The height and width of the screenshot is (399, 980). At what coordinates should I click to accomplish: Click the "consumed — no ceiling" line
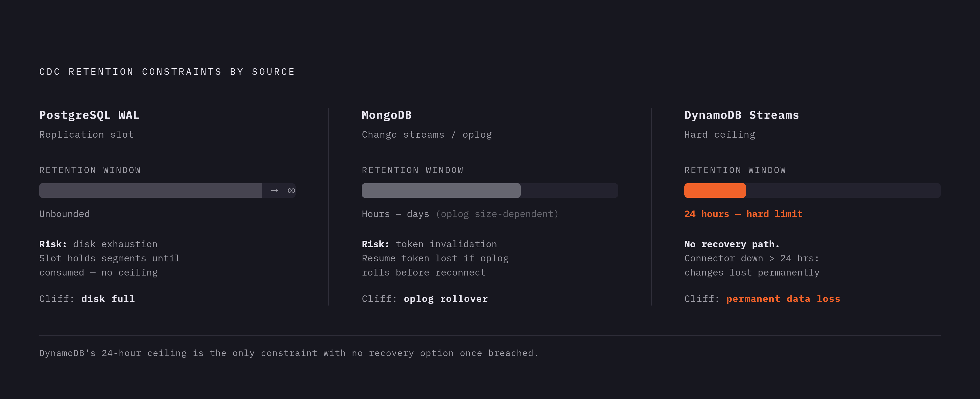point(98,273)
